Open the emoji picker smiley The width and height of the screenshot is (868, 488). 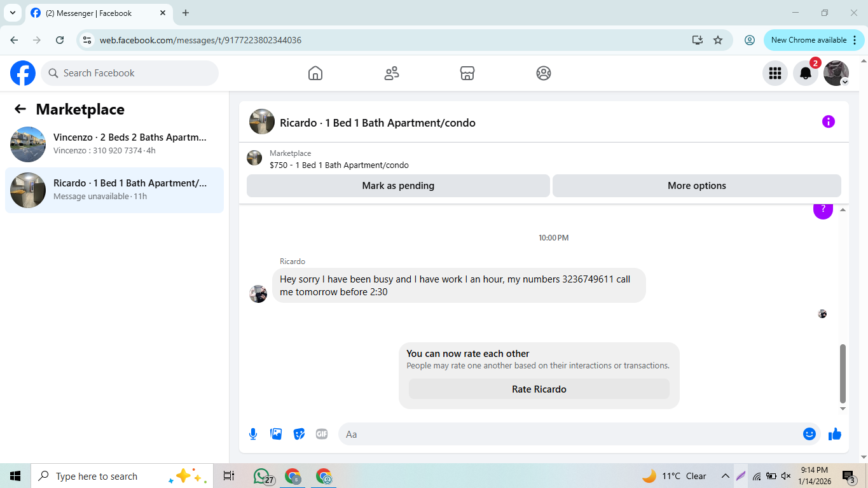pyautogui.click(x=809, y=434)
